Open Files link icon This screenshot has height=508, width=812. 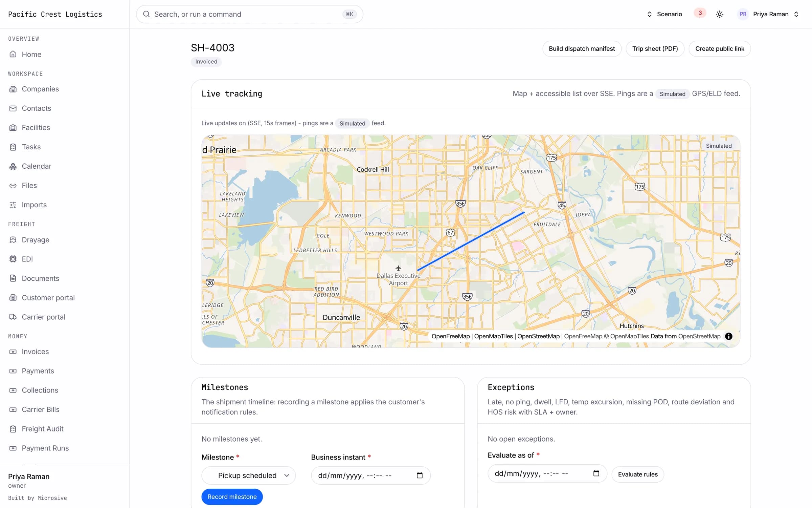tap(13, 186)
